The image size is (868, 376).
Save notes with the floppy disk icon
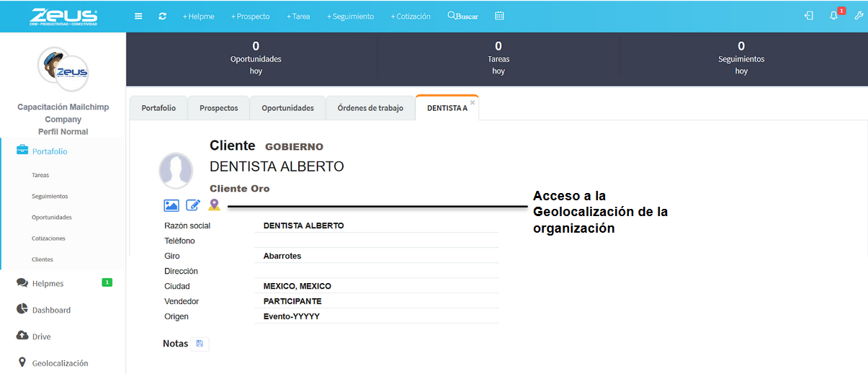coord(200,344)
